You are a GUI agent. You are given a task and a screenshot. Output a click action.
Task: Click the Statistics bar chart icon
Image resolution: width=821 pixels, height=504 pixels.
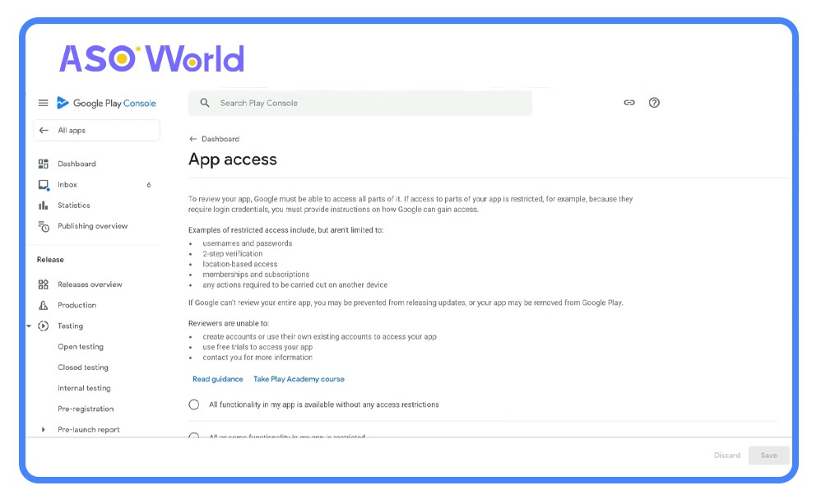44,206
